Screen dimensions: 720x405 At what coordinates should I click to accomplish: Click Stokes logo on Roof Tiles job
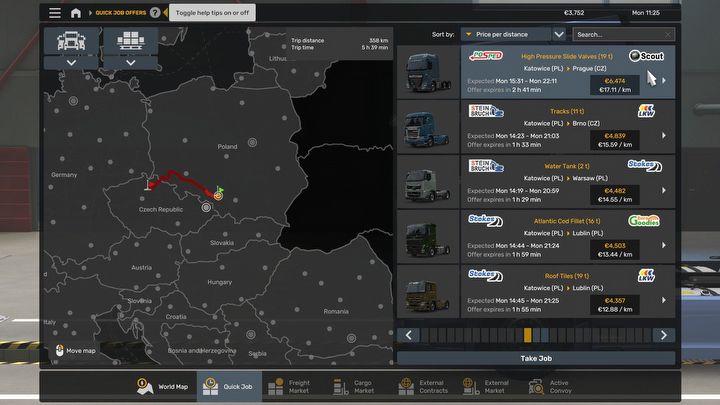[485, 275]
